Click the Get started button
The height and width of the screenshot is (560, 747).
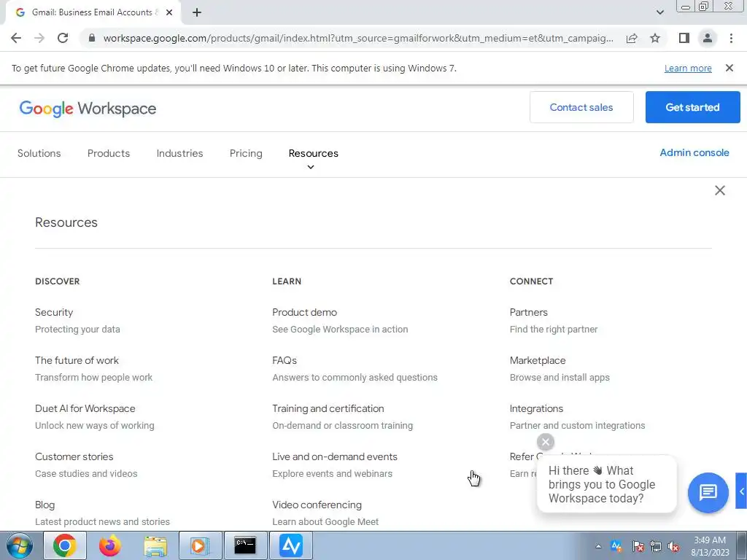[693, 107]
